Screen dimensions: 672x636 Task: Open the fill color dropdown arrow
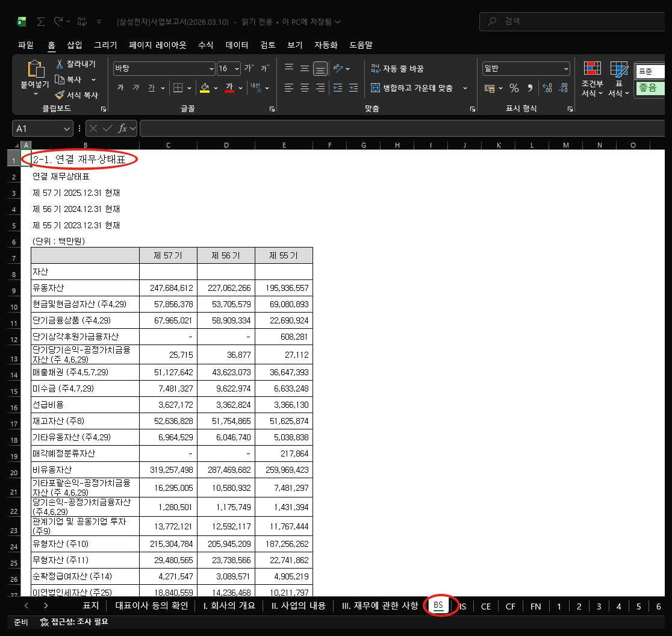point(216,88)
